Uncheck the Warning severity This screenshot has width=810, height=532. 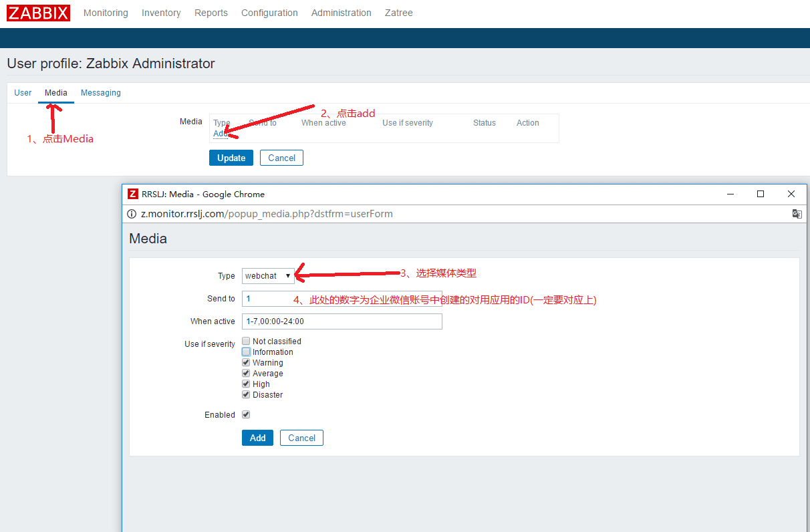coord(246,362)
